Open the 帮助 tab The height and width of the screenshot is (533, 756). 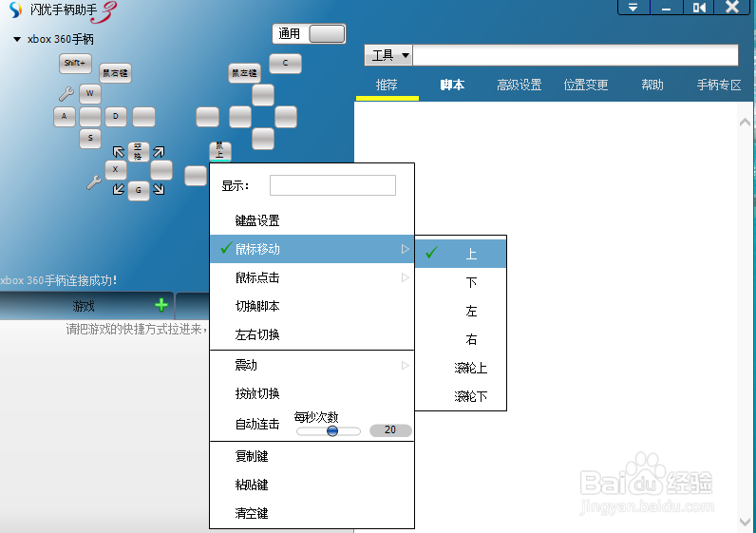652,86
